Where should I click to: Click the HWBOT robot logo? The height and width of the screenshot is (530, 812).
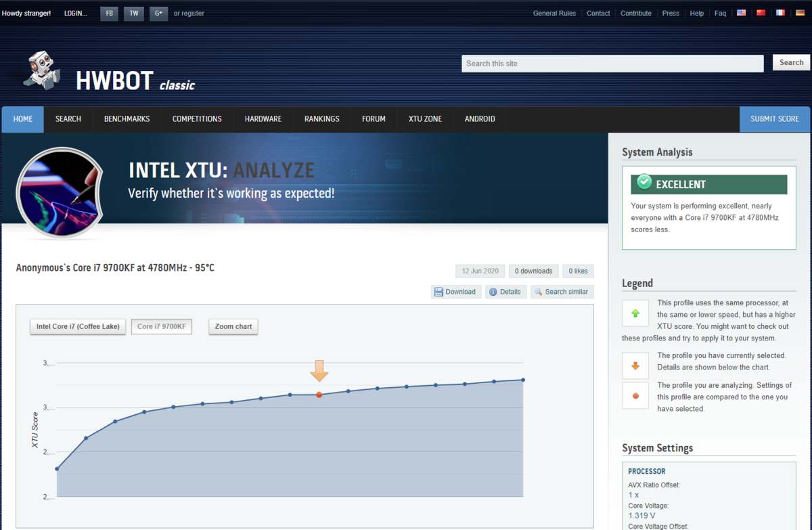42,70
